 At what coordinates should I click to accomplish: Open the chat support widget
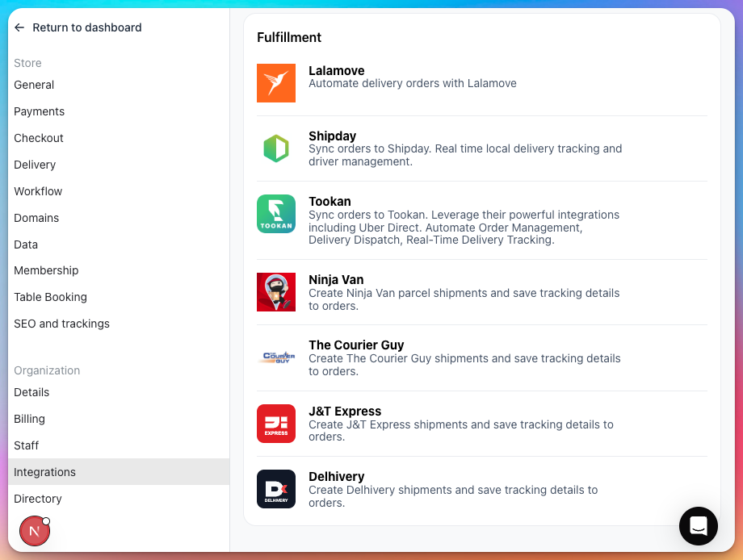[698, 526]
